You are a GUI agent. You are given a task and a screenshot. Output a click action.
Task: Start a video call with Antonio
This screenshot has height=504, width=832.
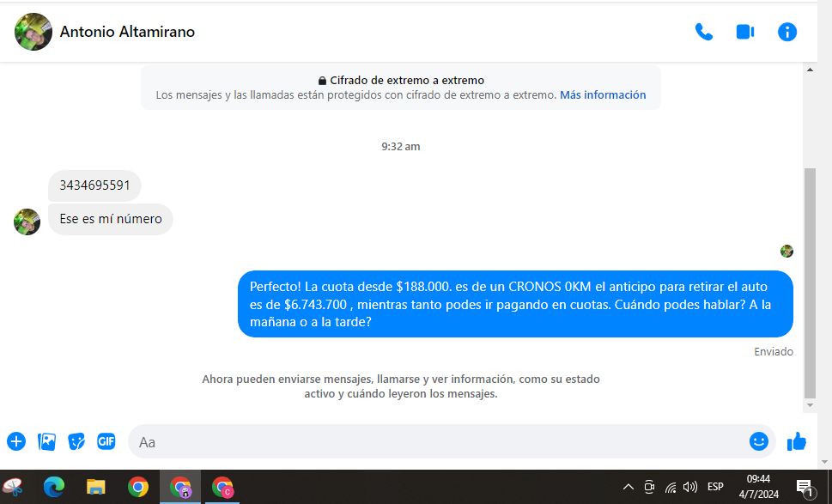click(744, 32)
